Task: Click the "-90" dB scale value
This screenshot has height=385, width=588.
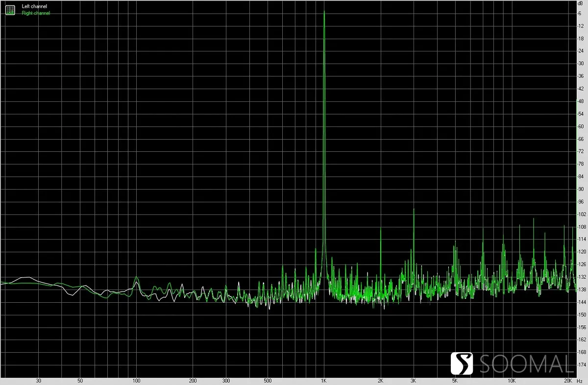Action: click(581, 189)
